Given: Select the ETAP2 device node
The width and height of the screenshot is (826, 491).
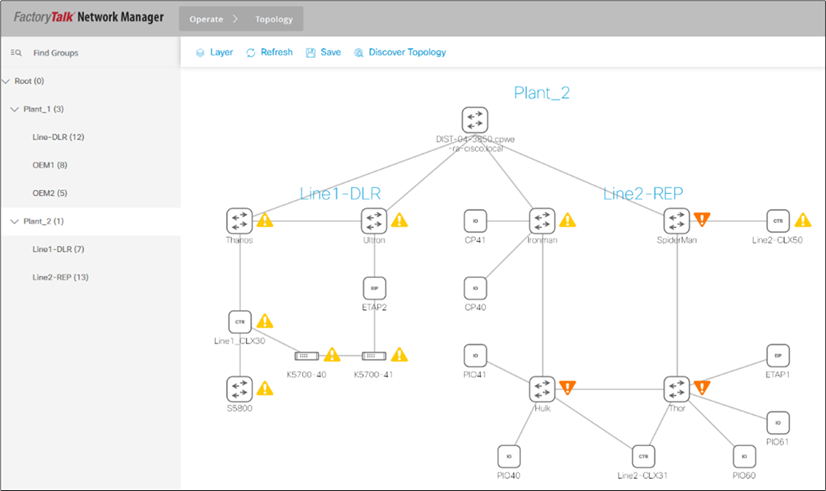Looking at the screenshot, I should (x=374, y=288).
